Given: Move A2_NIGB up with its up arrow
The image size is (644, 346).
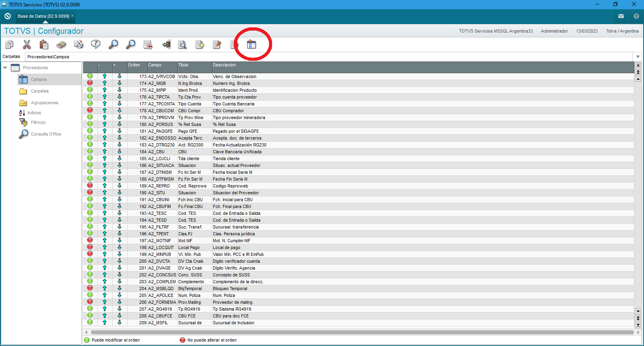Looking at the screenshot, I should coord(105,83).
